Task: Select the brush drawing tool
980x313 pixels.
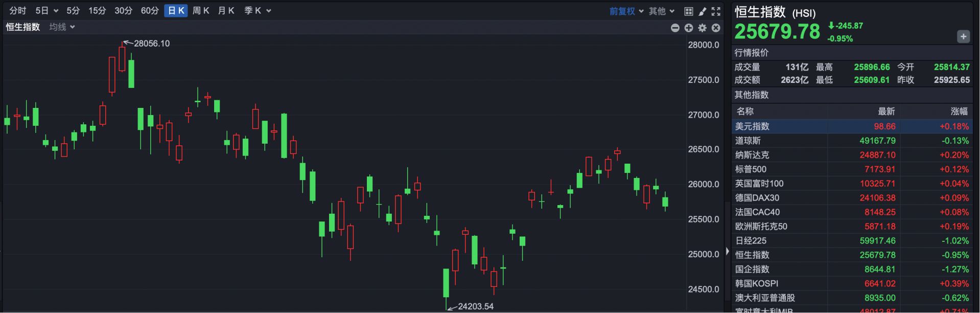Action: click(703, 11)
